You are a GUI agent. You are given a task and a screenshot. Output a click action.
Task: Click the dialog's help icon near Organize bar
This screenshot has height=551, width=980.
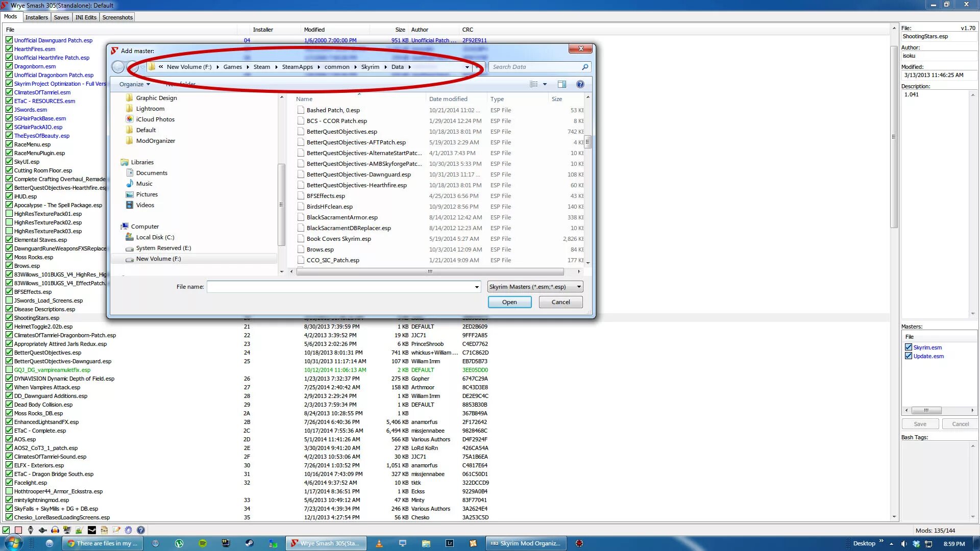point(580,84)
